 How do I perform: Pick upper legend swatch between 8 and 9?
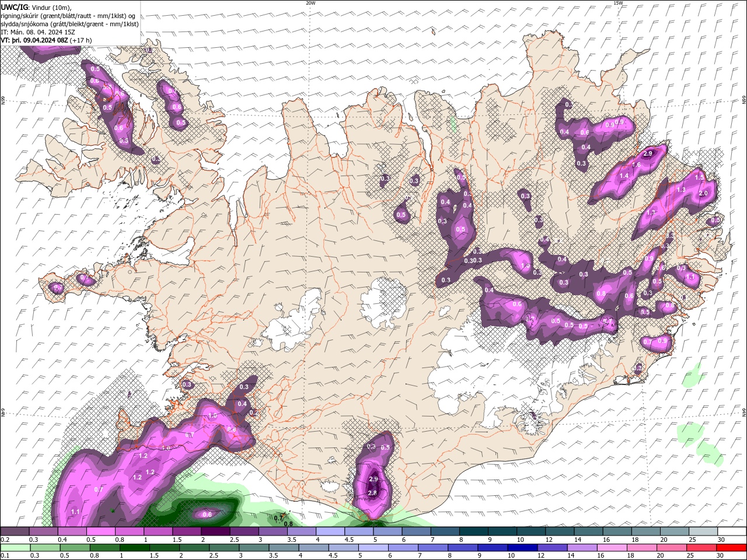pos(474,531)
